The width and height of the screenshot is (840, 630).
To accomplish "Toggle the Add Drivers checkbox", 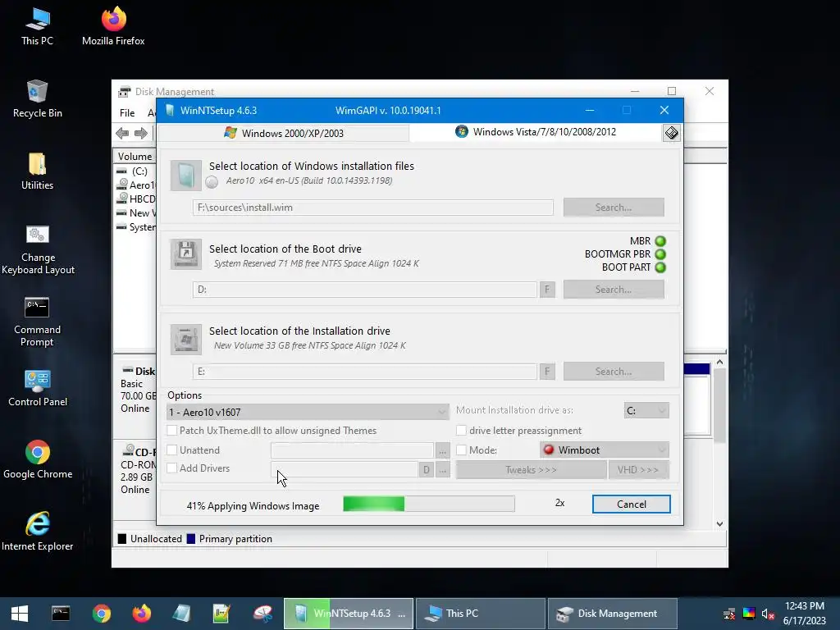I will 172,468.
